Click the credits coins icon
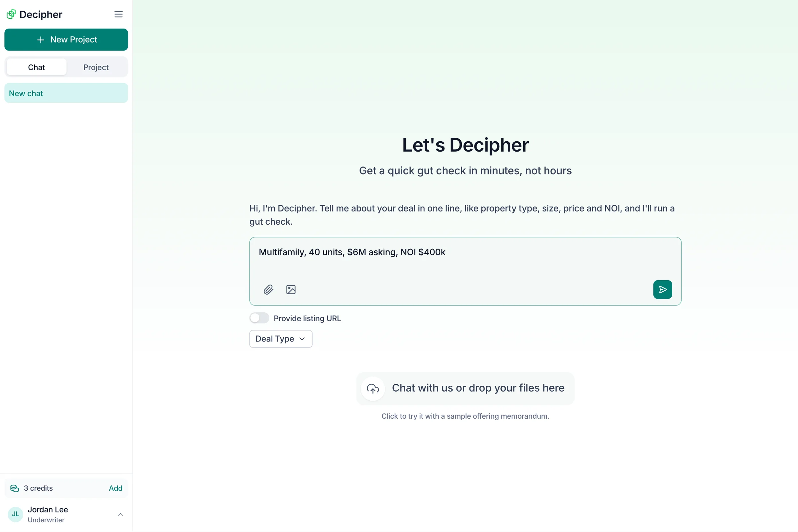Image resolution: width=798 pixels, height=532 pixels. [15, 488]
